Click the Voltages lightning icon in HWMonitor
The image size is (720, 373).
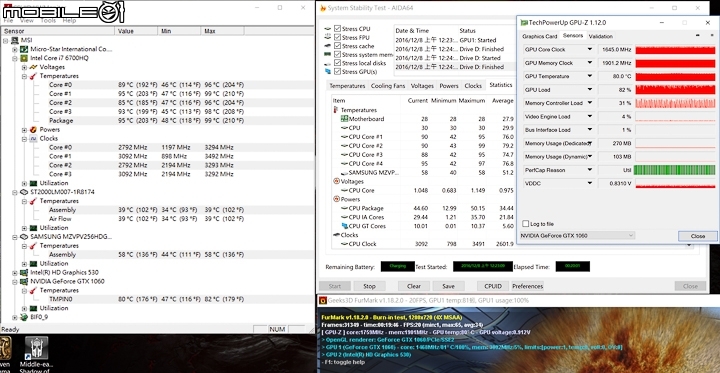33,67
